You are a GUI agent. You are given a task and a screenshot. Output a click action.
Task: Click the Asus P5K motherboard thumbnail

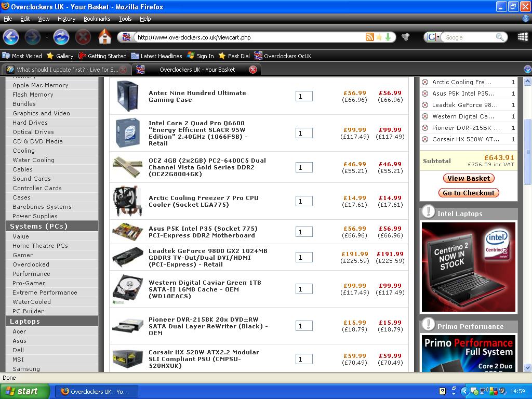[x=128, y=232]
